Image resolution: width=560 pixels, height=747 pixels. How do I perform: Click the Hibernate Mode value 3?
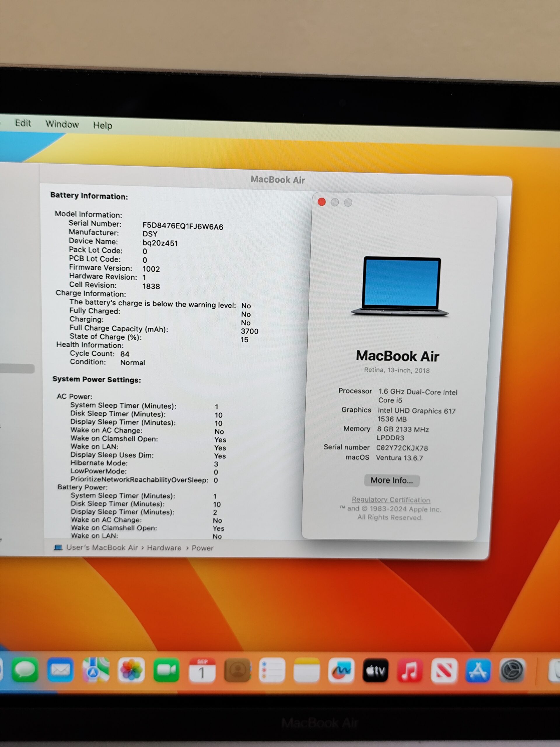coord(216,464)
